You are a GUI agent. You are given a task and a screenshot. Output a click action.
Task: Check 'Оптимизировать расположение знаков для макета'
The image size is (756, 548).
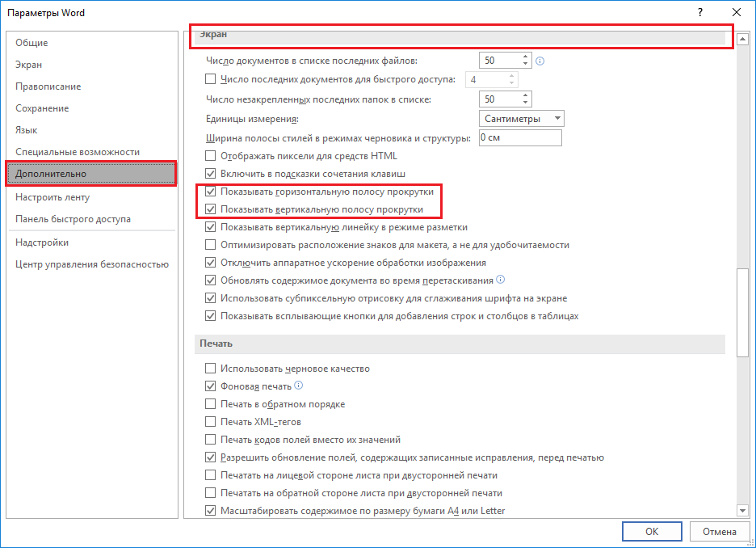[210, 245]
